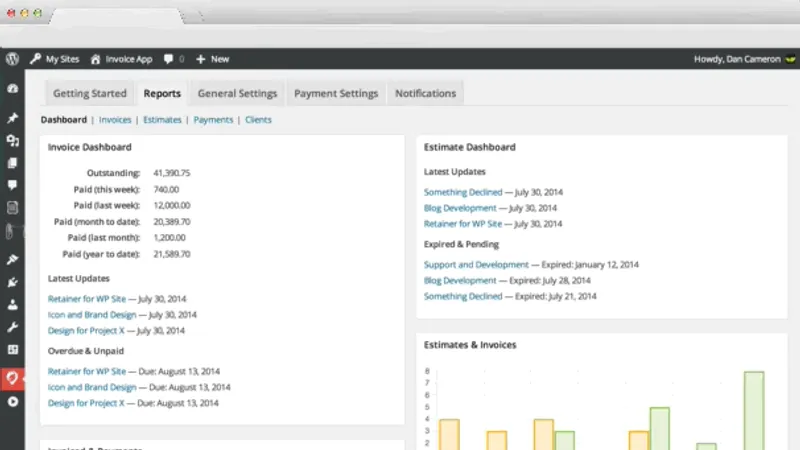Click Paid year to date 21,589.70
Screen dimensions: 800x450
pos(171,254)
